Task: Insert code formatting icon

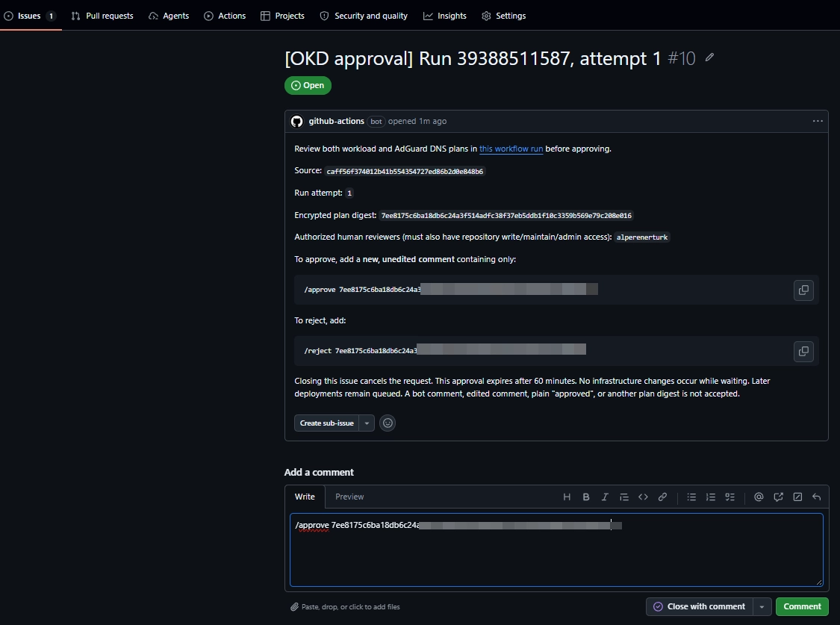Action: click(644, 497)
